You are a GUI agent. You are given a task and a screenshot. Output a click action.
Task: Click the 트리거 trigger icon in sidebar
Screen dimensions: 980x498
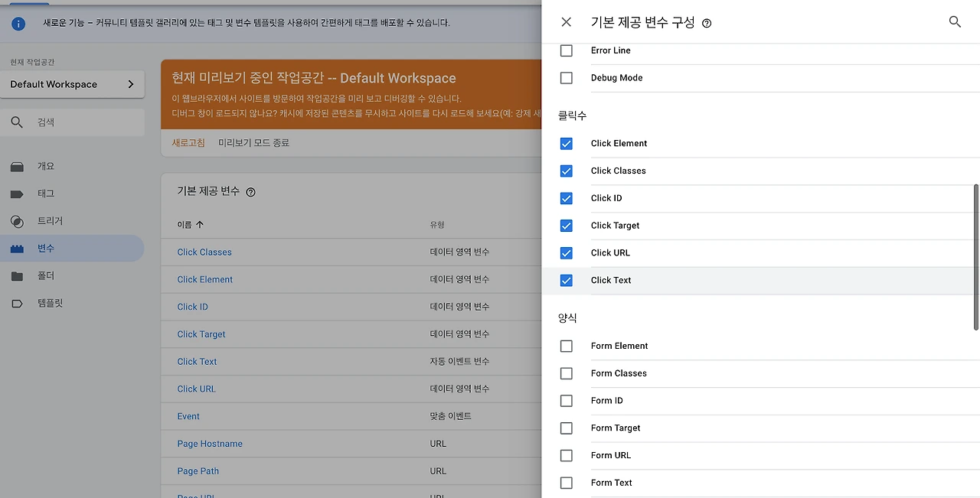pyautogui.click(x=17, y=221)
